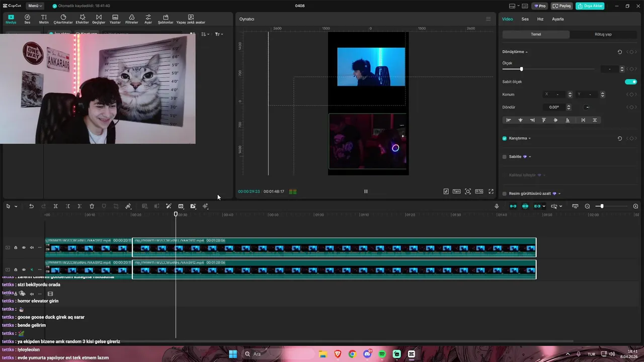Open the Geçişler transitions tab
Image resolution: width=644 pixels, height=362 pixels.
pos(99,19)
